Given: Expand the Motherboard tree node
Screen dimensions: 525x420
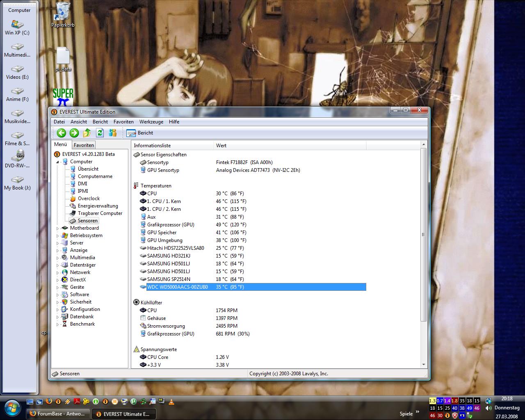Looking at the screenshot, I should [x=58, y=228].
